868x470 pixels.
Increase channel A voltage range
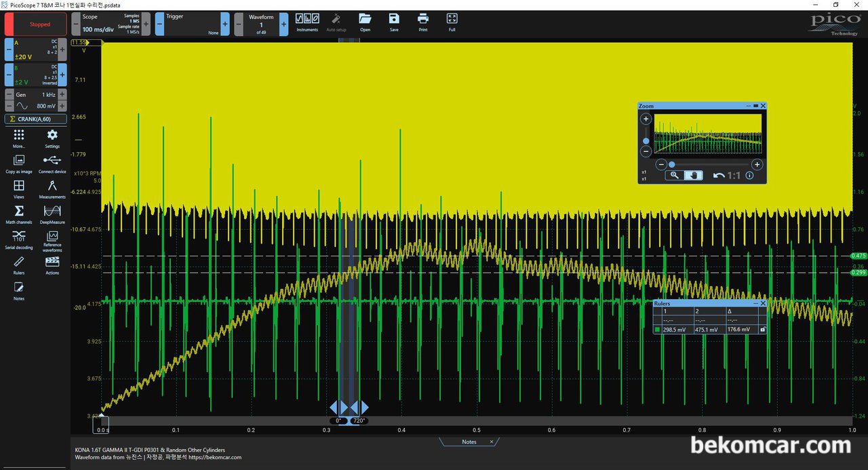pyautogui.click(x=62, y=50)
